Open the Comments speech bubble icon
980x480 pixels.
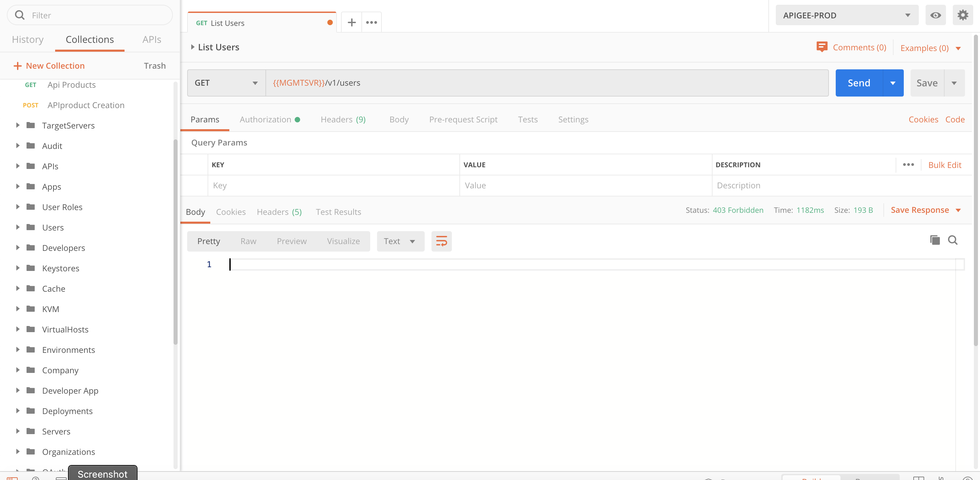tap(822, 47)
